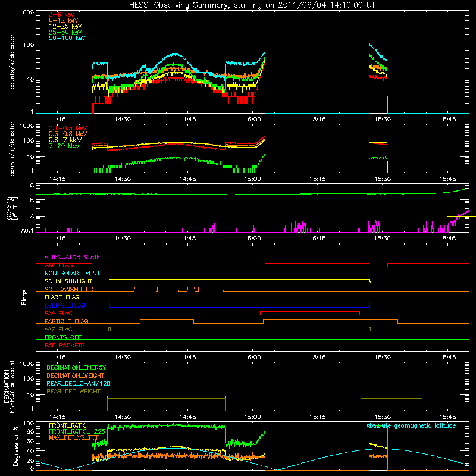Click the yellow marker on GOES plot
The image size is (476, 476).
(462, 217)
